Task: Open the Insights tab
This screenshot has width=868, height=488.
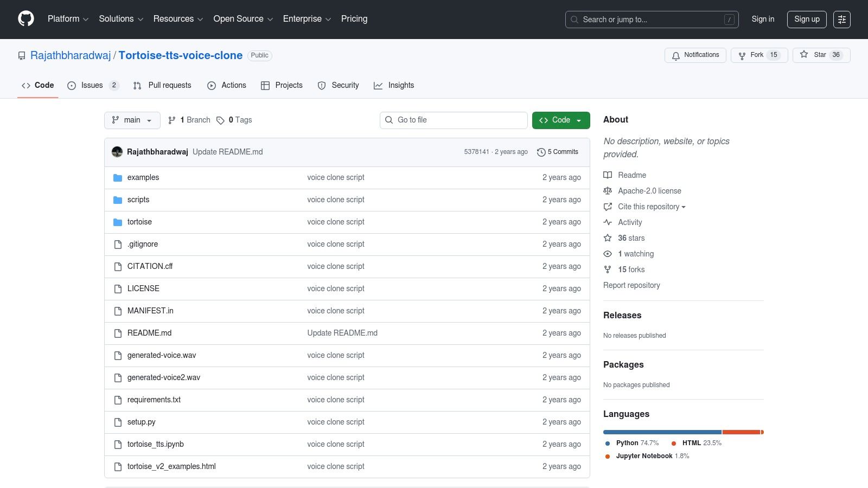Action: 394,86
